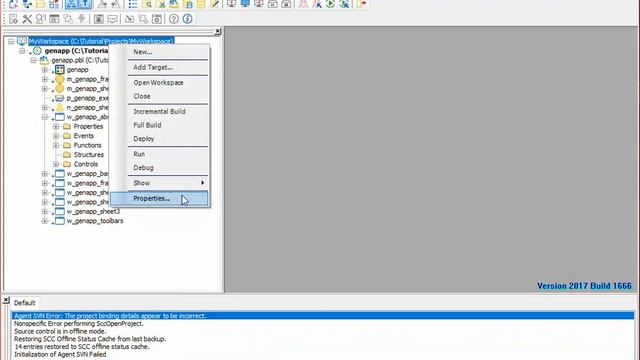Image resolution: width=640 pixels, height=360 pixels.
Task: Close the System Tree pane
Action: point(218,31)
